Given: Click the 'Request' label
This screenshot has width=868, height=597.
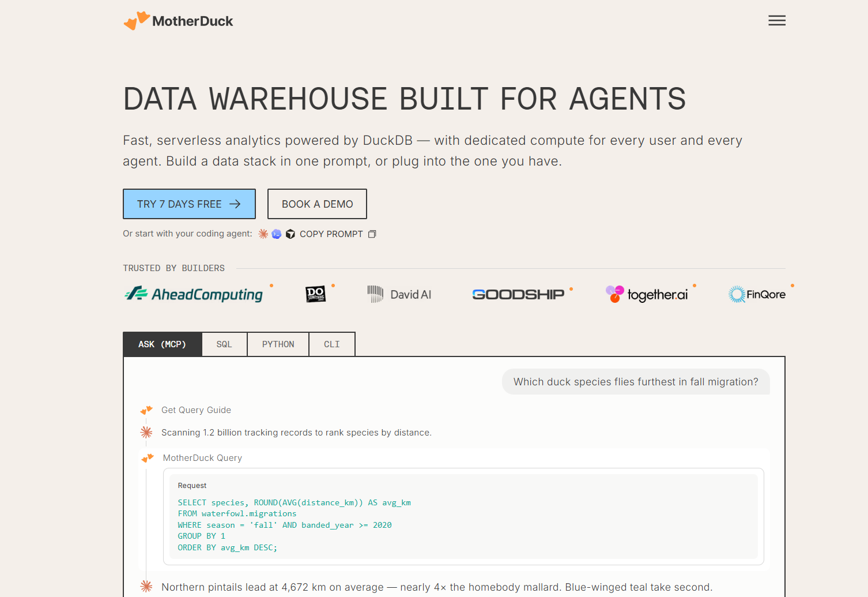Looking at the screenshot, I should point(192,486).
